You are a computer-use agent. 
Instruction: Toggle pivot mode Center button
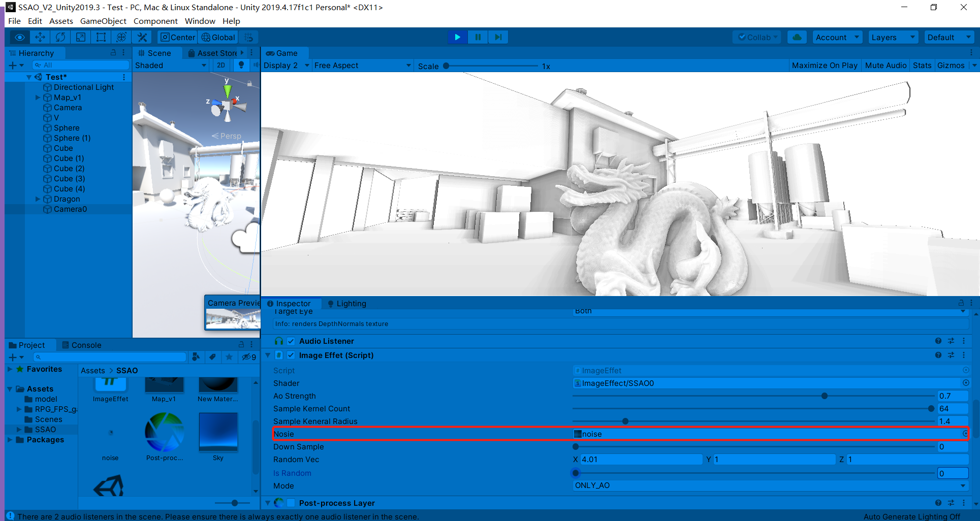click(x=178, y=37)
